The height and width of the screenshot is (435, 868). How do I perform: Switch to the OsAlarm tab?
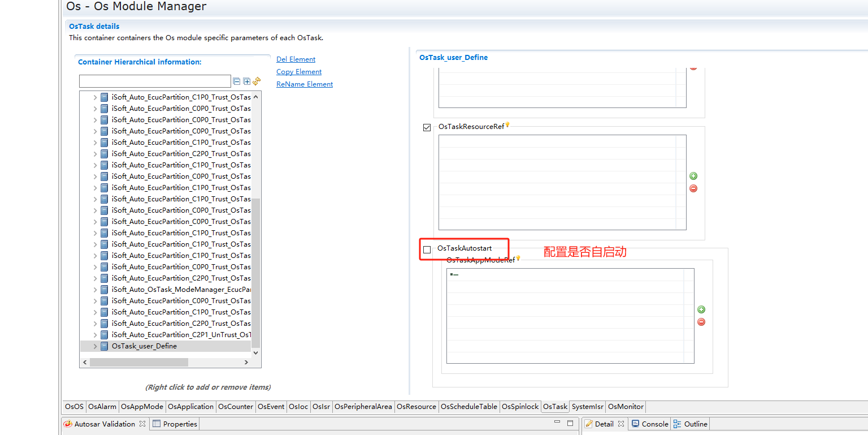coord(102,407)
